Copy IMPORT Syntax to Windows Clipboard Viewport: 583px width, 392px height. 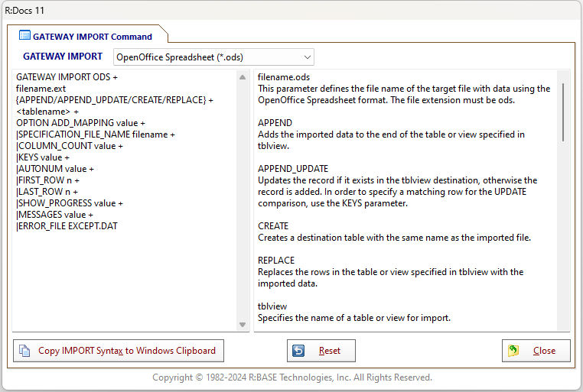pos(119,351)
